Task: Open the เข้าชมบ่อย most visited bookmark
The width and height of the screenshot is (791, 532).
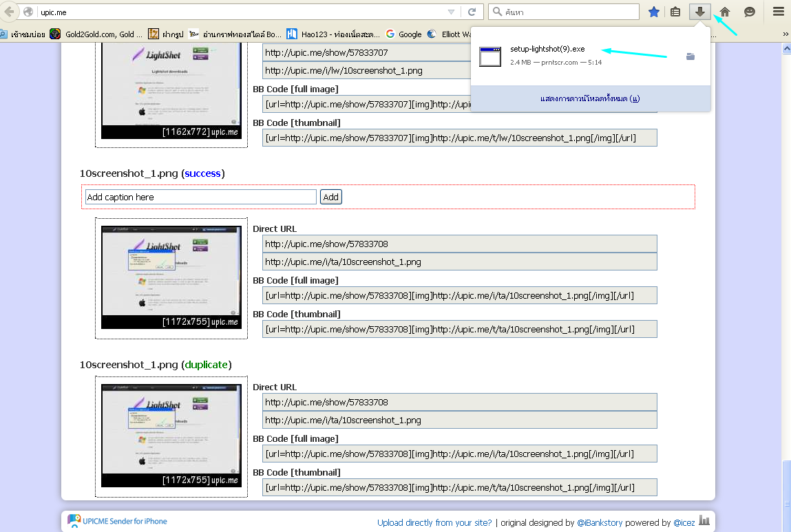Action: pyautogui.click(x=23, y=34)
